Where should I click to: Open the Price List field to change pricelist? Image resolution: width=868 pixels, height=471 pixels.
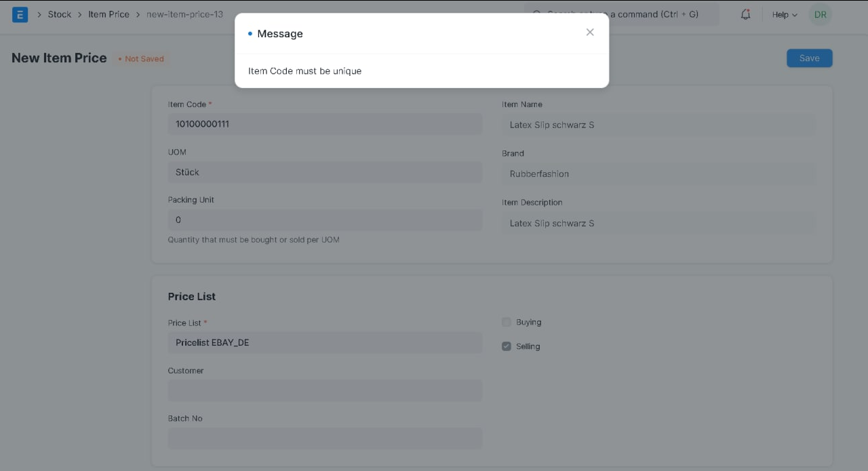(325, 342)
